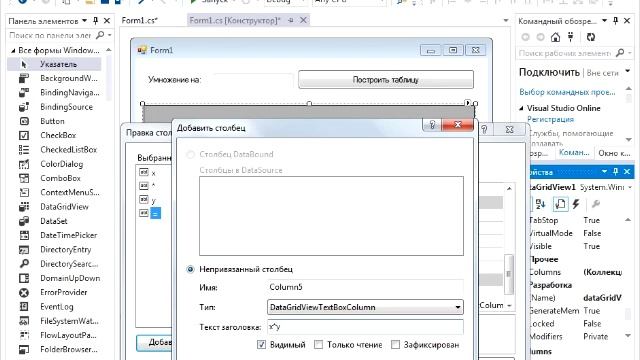Click the Team Explorer refresh icon

point(591,37)
